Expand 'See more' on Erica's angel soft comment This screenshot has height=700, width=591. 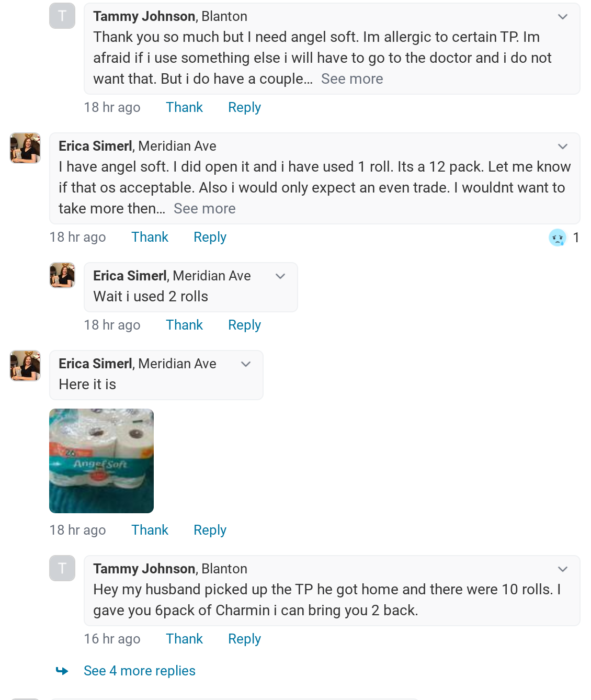point(204,209)
